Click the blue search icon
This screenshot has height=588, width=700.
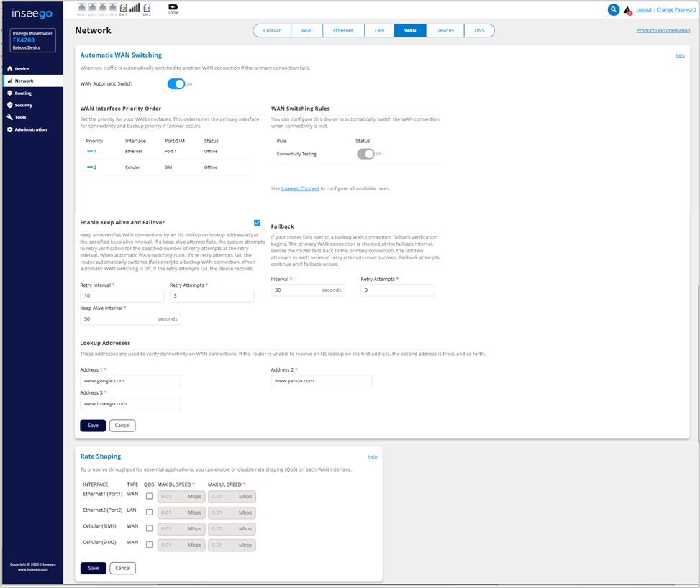click(x=613, y=9)
